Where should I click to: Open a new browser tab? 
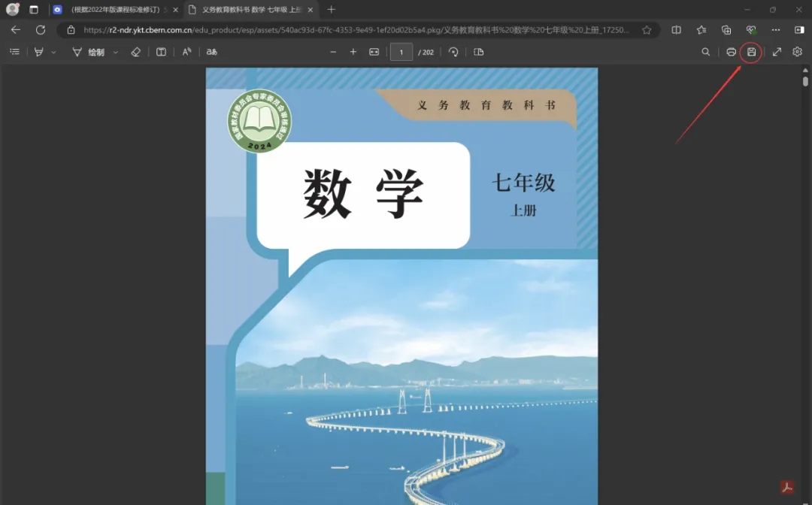click(x=332, y=10)
